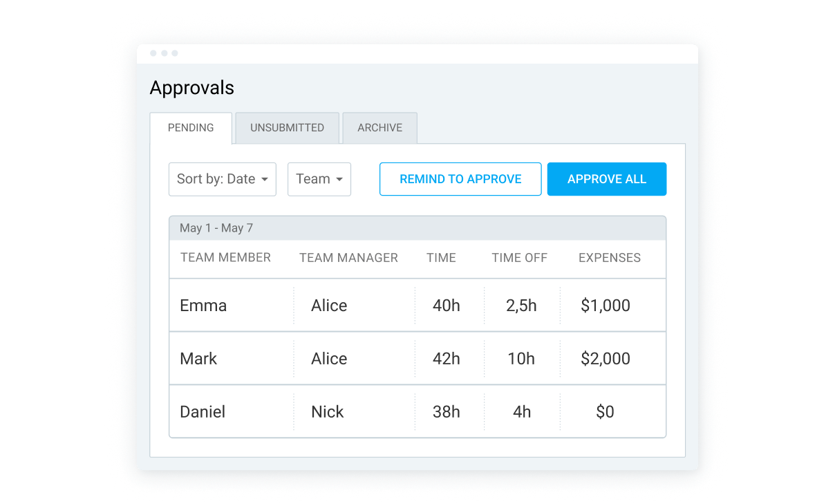Open the Unsubmitted tab
Screen dimensions: 835x504
click(287, 128)
